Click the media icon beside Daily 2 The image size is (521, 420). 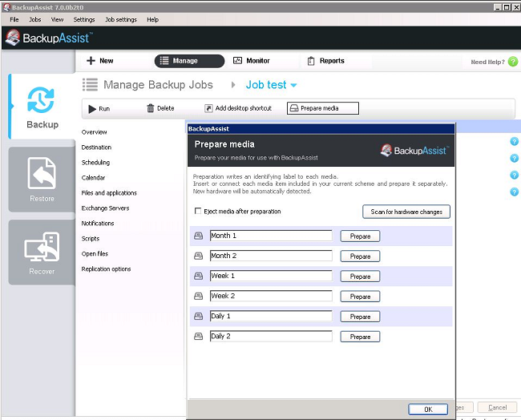click(x=198, y=337)
